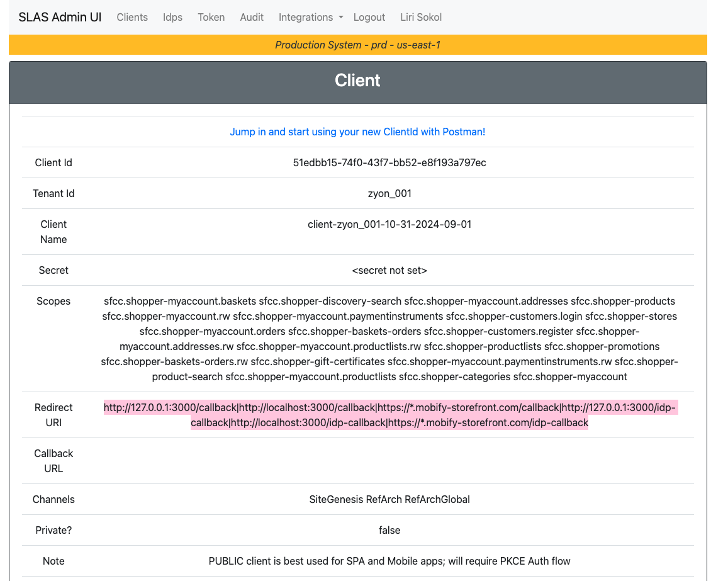
Task: Click the PKCE Auth flow note text
Action: (x=389, y=561)
